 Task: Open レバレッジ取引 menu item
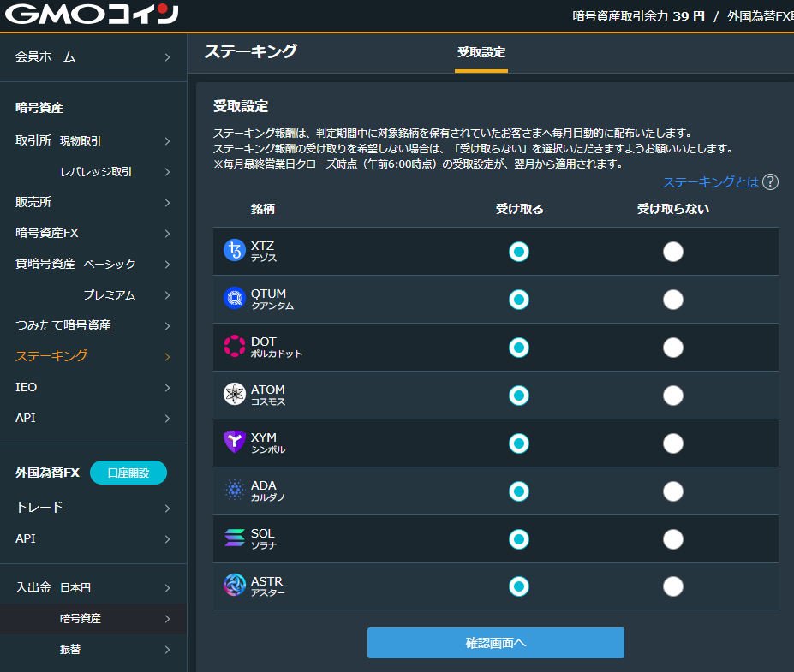[93, 171]
